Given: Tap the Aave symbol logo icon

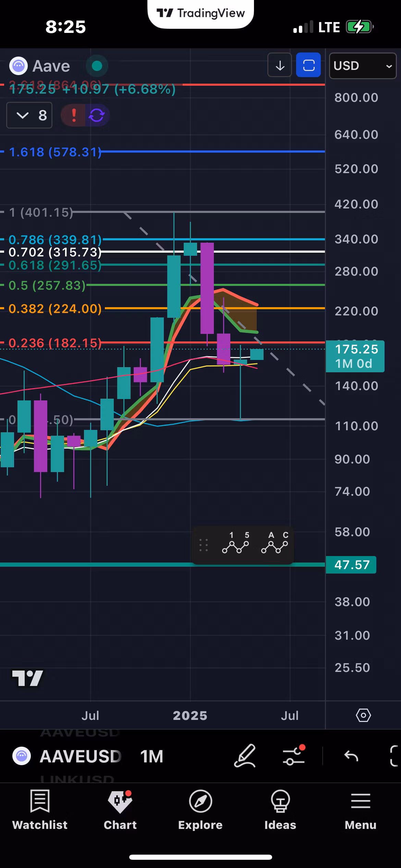Looking at the screenshot, I should [x=18, y=66].
